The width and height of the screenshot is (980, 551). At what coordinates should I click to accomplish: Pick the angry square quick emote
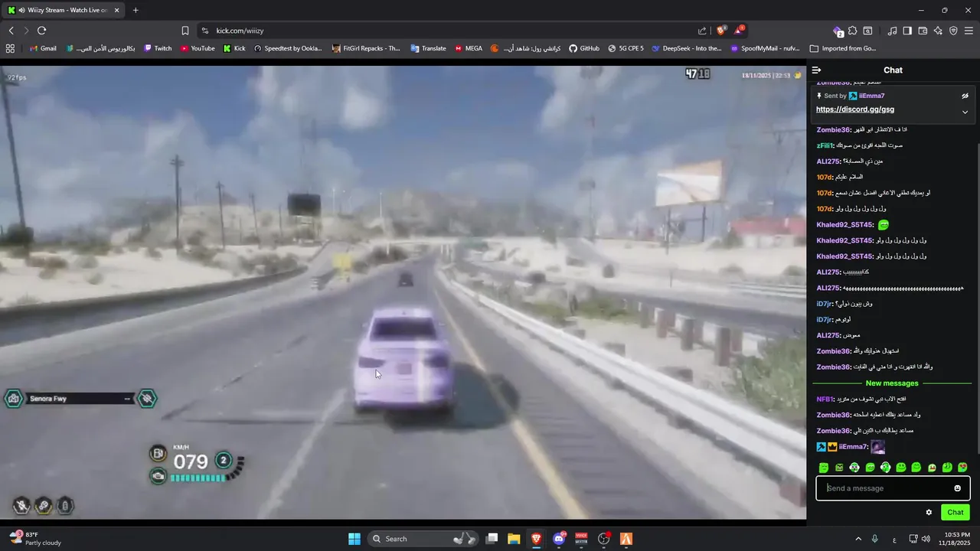(x=839, y=468)
